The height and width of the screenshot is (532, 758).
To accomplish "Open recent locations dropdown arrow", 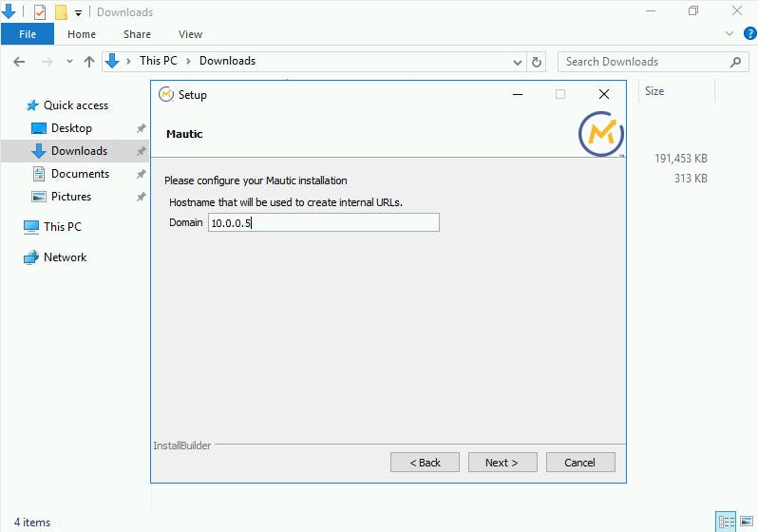I will pos(69,62).
